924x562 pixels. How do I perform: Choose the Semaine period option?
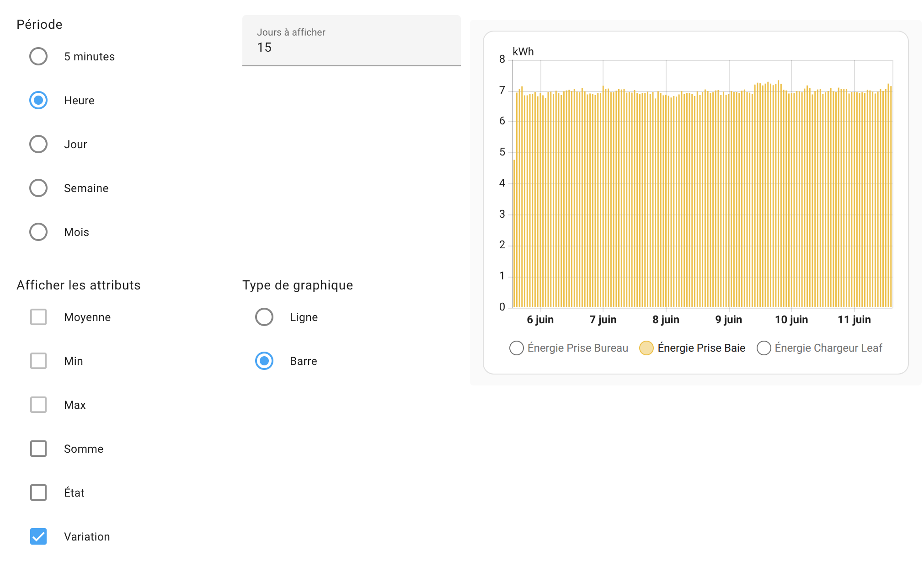[38, 188]
